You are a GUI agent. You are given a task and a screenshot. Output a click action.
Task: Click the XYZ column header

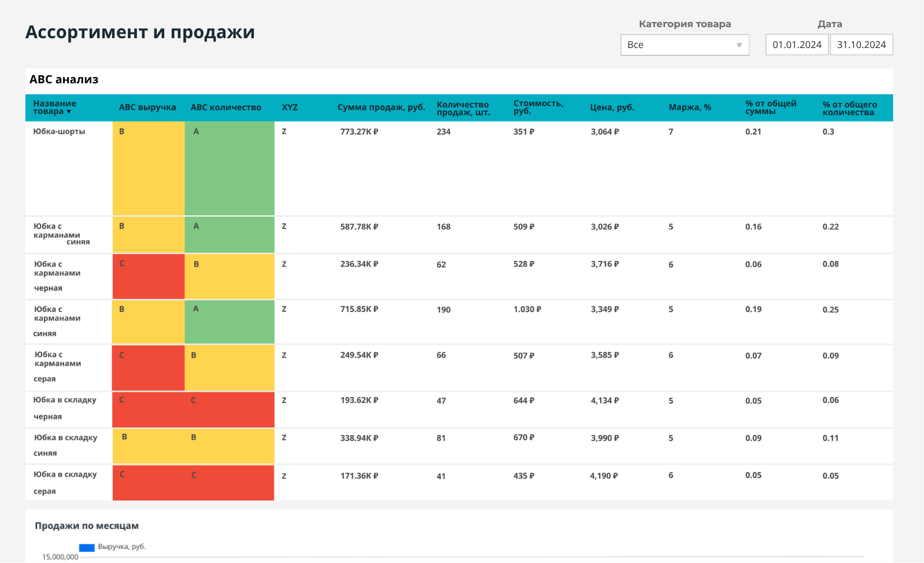tap(290, 108)
